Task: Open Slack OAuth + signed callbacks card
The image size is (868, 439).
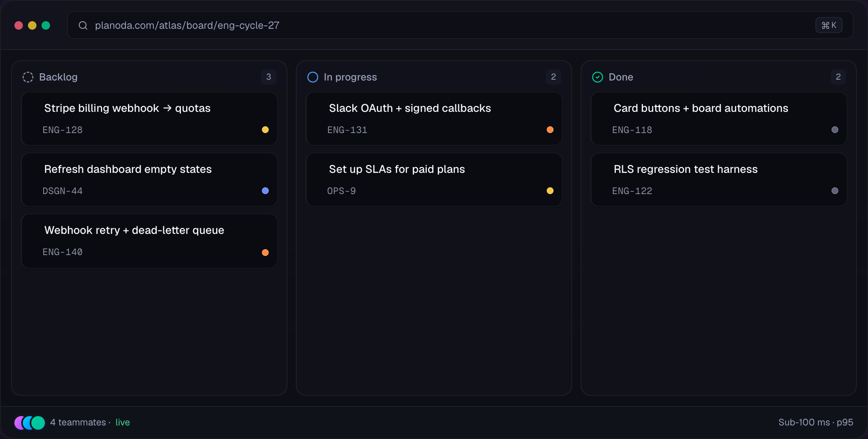Action: pyautogui.click(x=434, y=119)
